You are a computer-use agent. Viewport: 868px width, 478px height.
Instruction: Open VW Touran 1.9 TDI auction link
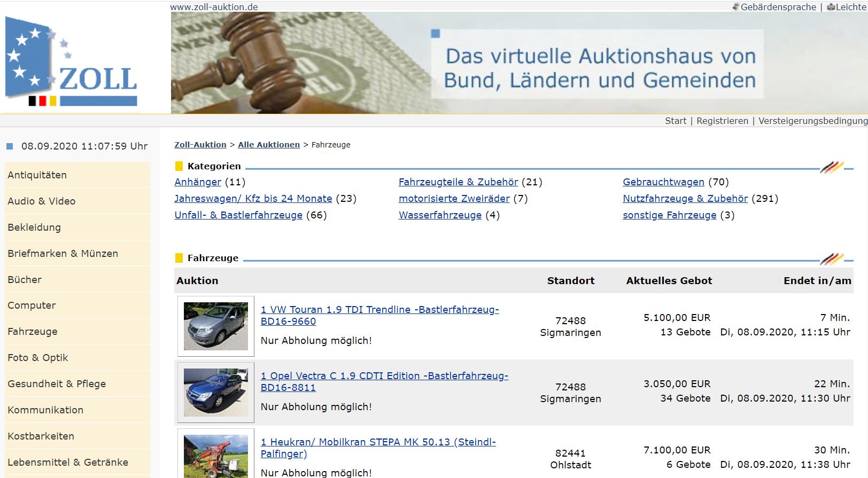tap(379, 316)
